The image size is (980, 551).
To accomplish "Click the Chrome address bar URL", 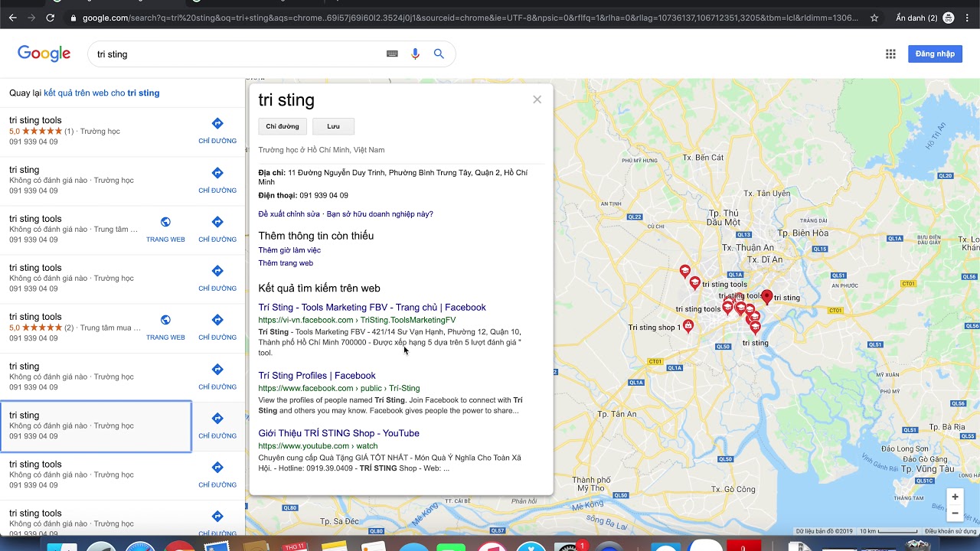I will (x=470, y=18).
